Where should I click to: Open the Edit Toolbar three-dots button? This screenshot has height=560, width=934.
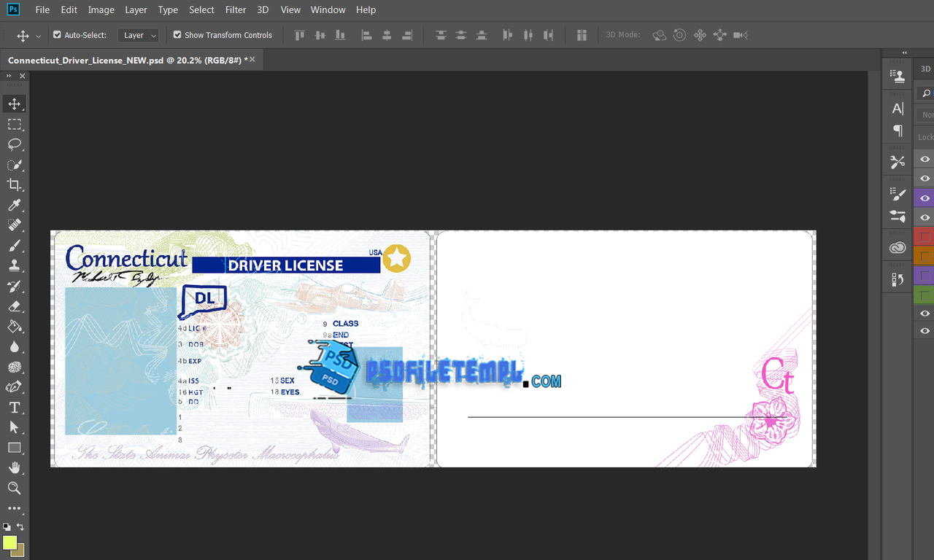click(14, 508)
